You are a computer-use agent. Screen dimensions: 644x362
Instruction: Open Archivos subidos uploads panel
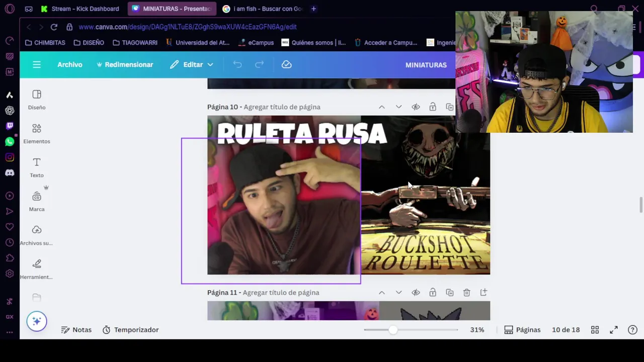click(37, 235)
